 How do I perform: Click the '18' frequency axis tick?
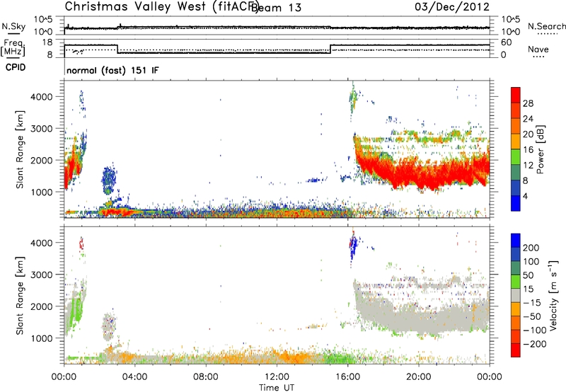[x=47, y=42]
